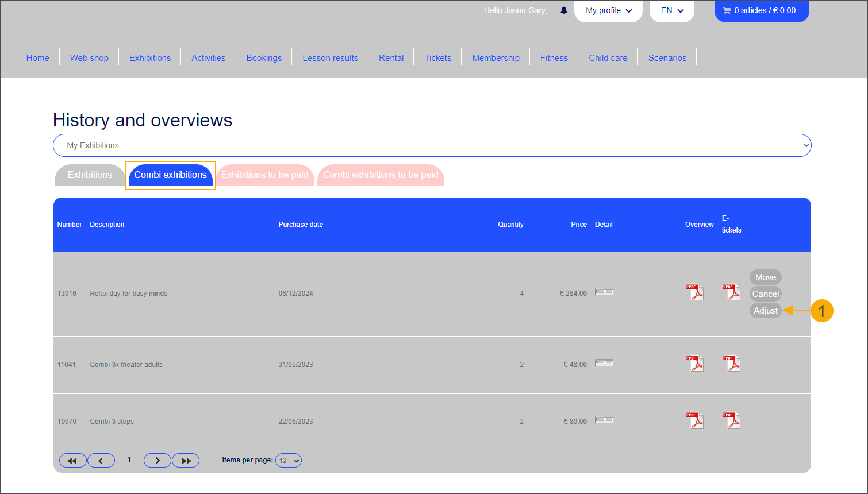Expand the My Exhibitions overview dropdown
This screenshot has width=868, height=494.
(x=432, y=145)
